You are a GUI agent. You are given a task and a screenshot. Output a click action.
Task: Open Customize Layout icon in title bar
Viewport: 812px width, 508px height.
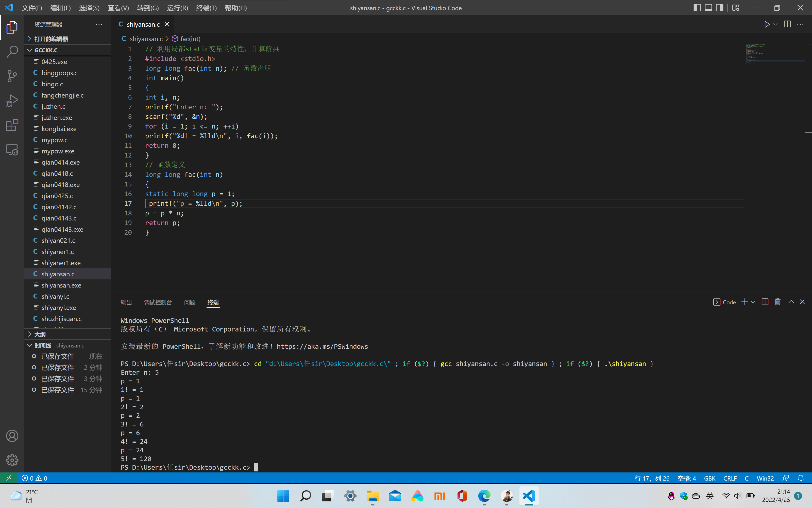pos(736,8)
